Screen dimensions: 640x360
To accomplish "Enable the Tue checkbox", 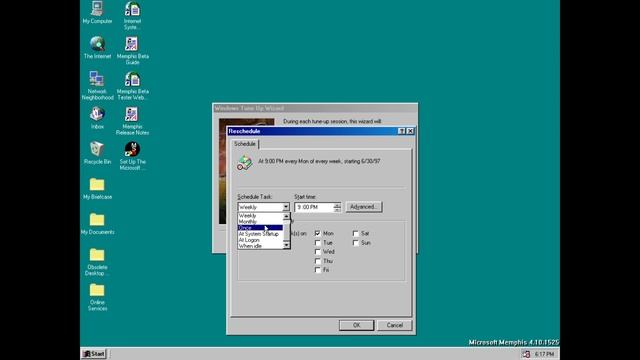I will point(318,243).
